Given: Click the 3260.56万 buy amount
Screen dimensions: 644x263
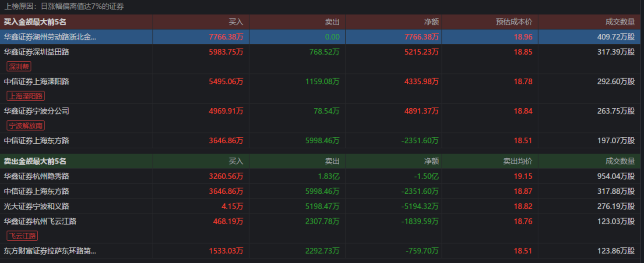Looking at the screenshot, I should (x=226, y=177).
